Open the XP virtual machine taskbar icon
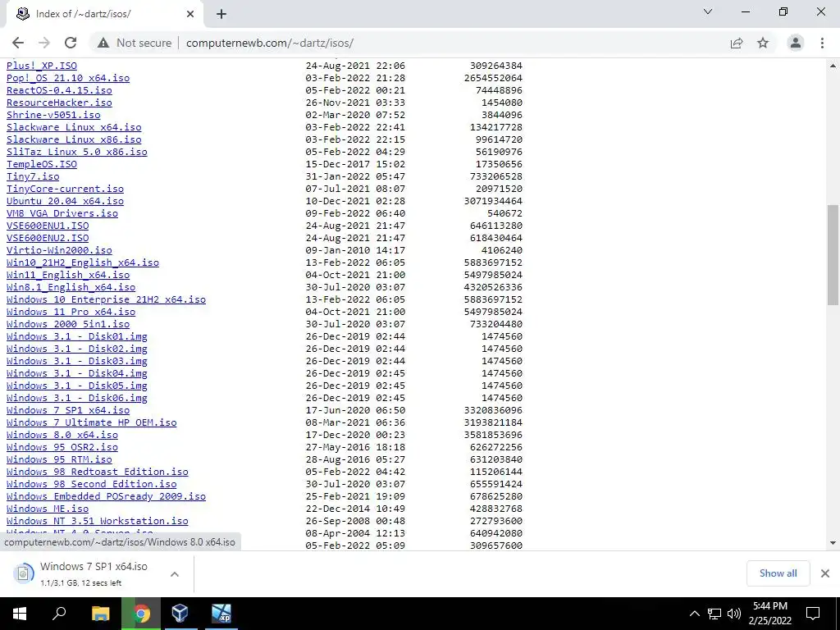840x630 pixels. click(x=221, y=614)
